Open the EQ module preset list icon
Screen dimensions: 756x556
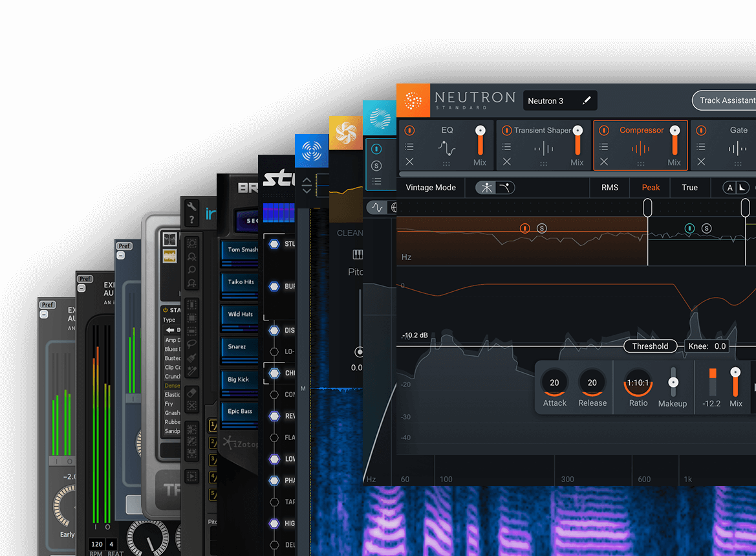point(409,147)
